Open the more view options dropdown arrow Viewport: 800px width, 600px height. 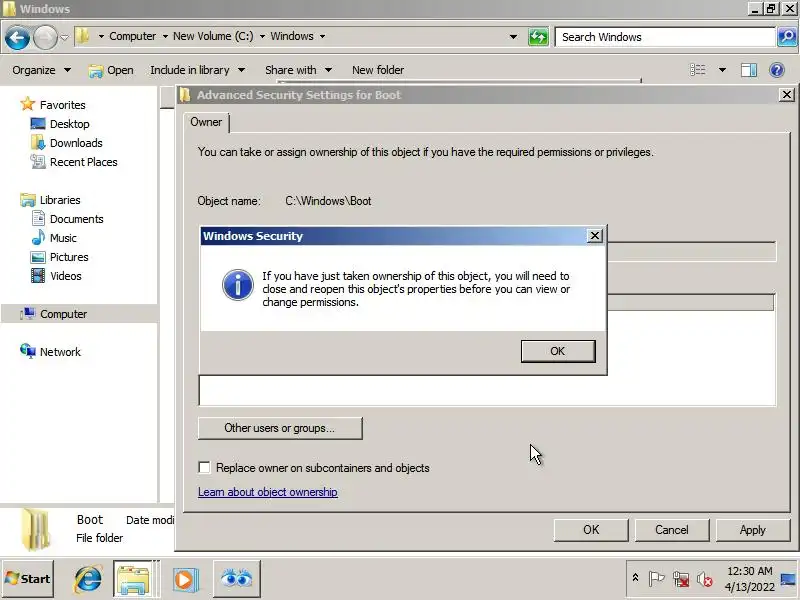click(722, 70)
